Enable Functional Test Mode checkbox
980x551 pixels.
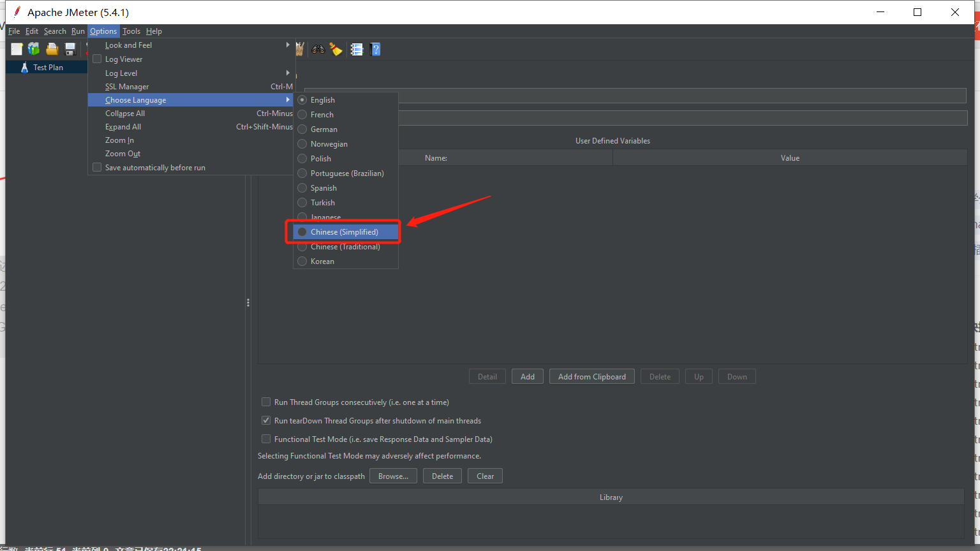(266, 439)
